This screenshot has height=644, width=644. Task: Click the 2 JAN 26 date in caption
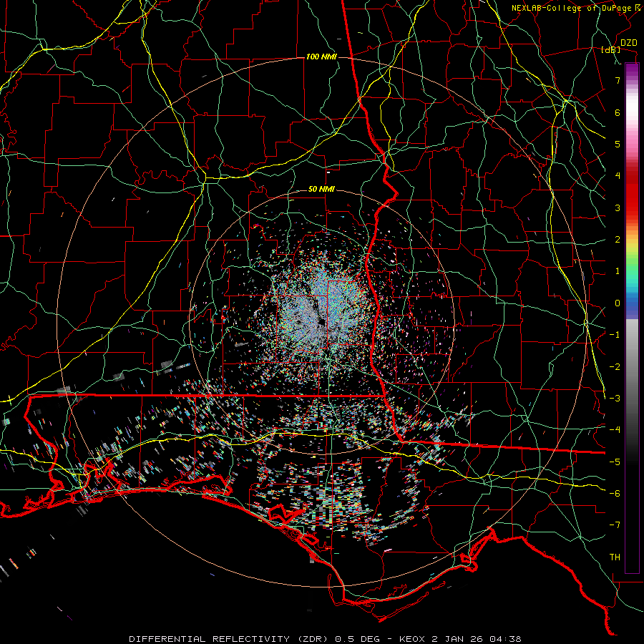point(457,639)
